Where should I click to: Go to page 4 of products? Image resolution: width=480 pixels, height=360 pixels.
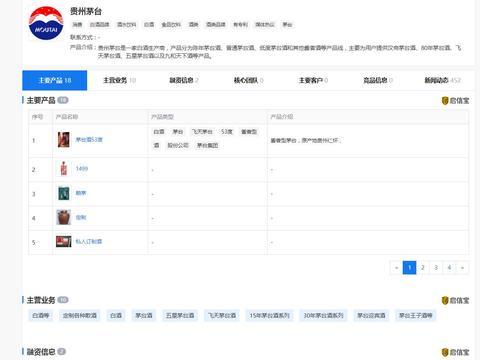point(449,268)
